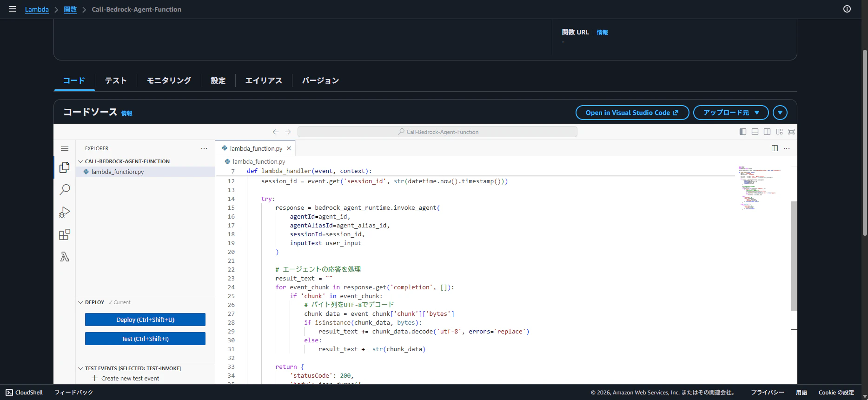This screenshot has height=400, width=868.
Task: Open プライバシー link in footer
Action: (768, 393)
